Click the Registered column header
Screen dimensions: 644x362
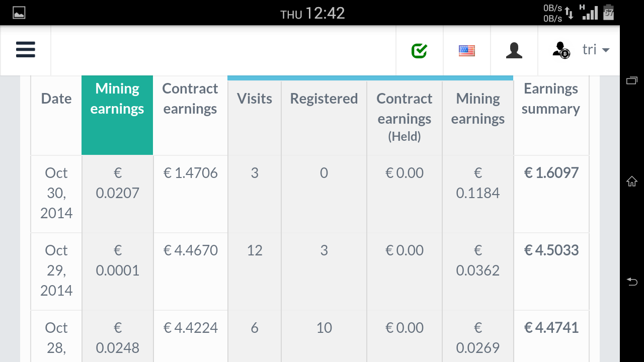(x=324, y=99)
